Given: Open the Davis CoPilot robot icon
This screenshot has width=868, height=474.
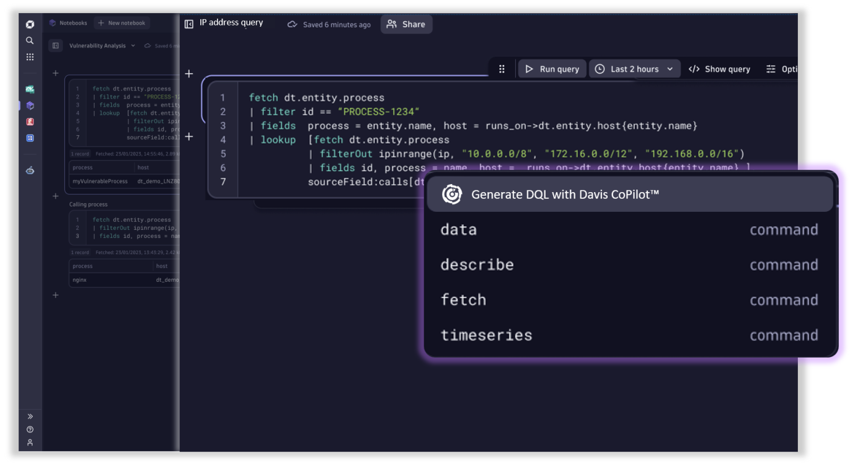Looking at the screenshot, I should point(29,170).
